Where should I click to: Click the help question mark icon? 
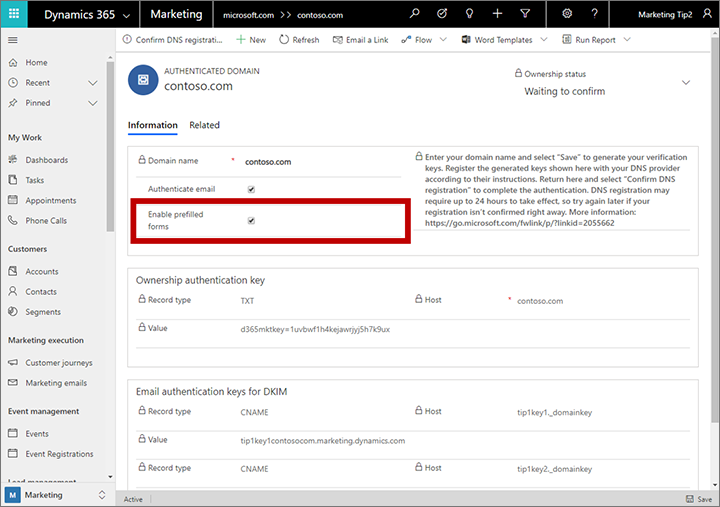pos(595,14)
